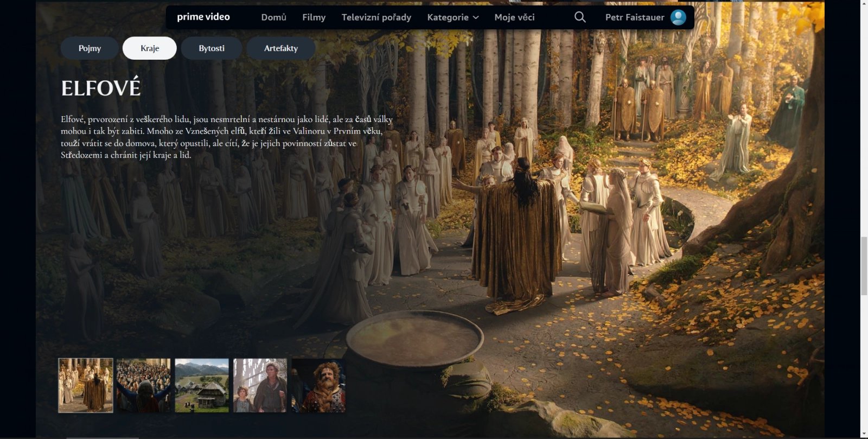Select the cheering crowd thumbnail
This screenshot has width=868, height=439.
144,385
